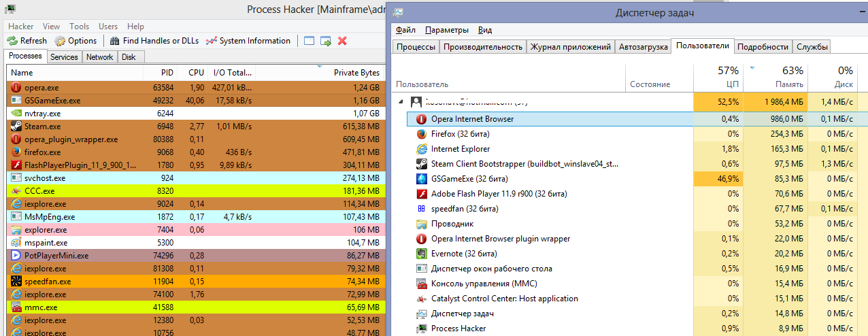Switch to Производительность tab
868x336 pixels.
(x=484, y=47)
